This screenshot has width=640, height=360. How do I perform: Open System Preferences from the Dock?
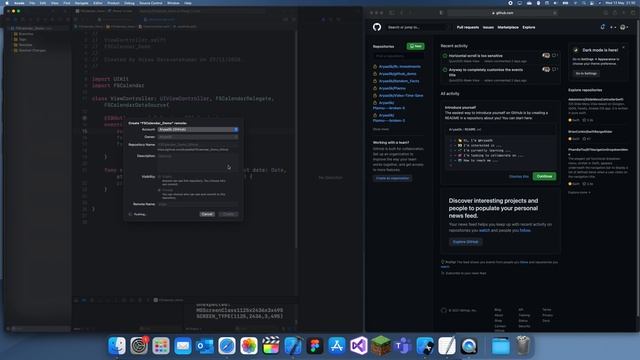tap(139, 346)
